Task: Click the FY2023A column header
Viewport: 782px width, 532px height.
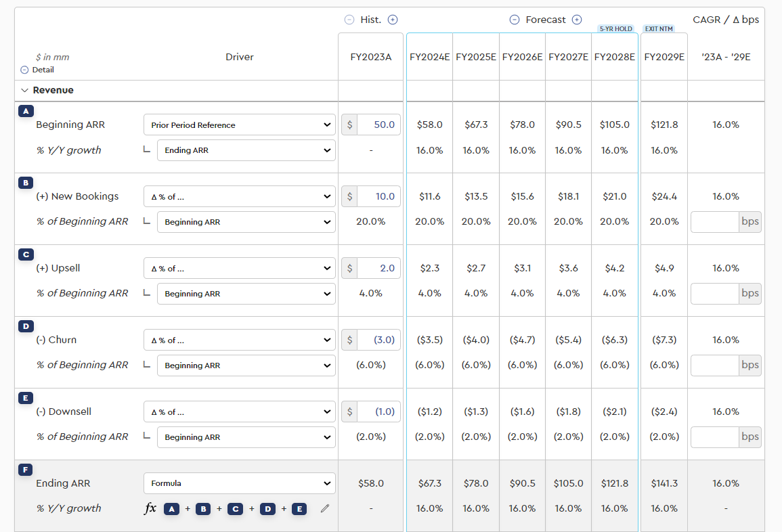Action: (x=370, y=57)
